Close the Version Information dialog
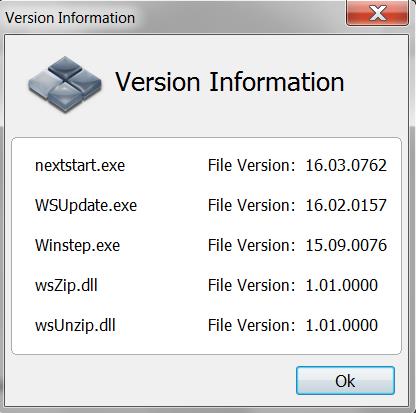This screenshot has width=416, height=413. (377, 13)
